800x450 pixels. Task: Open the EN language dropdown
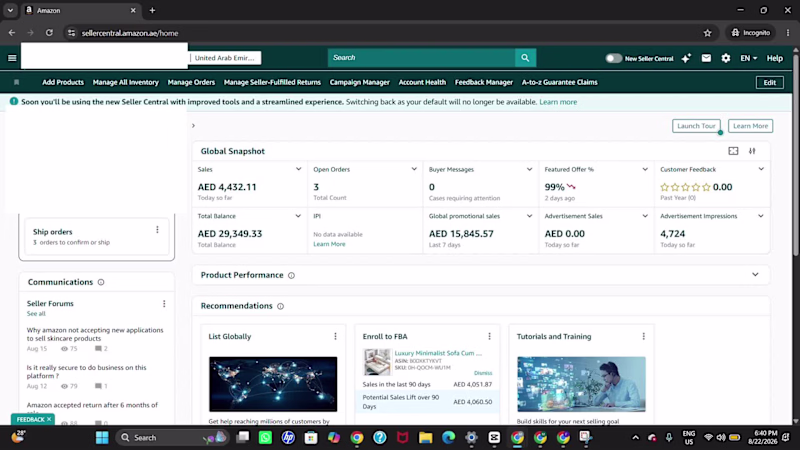(x=748, y=58)
